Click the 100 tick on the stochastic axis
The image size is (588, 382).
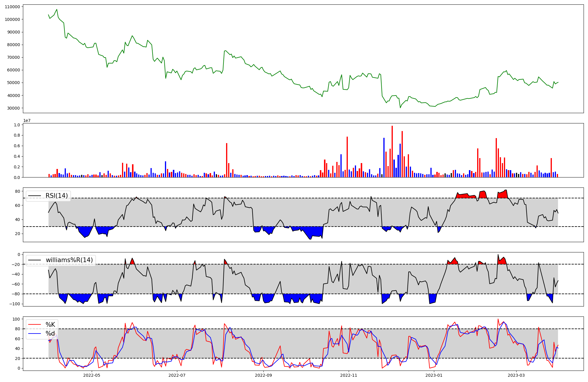pos(17,319)
